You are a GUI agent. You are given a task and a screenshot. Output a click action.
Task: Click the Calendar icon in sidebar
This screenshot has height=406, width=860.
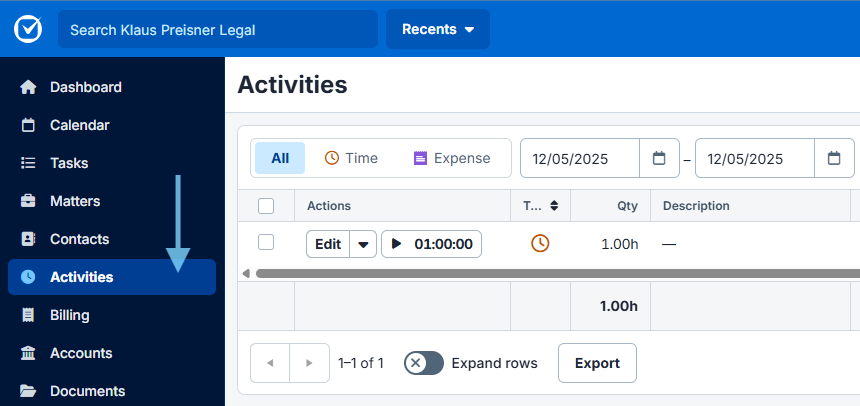28,125
